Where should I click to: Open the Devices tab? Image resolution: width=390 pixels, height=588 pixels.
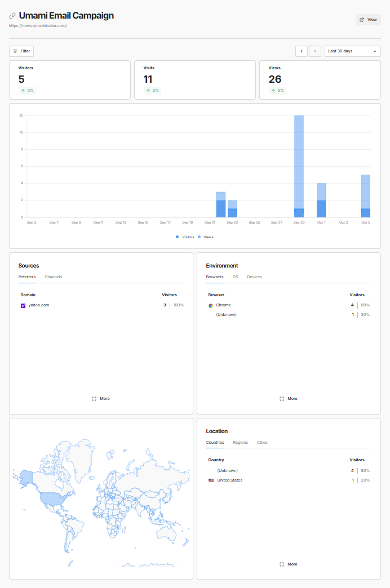(254, 277)
